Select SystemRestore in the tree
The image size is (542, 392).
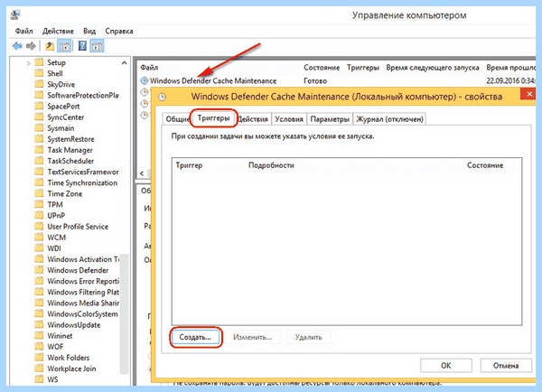point(70,139)
